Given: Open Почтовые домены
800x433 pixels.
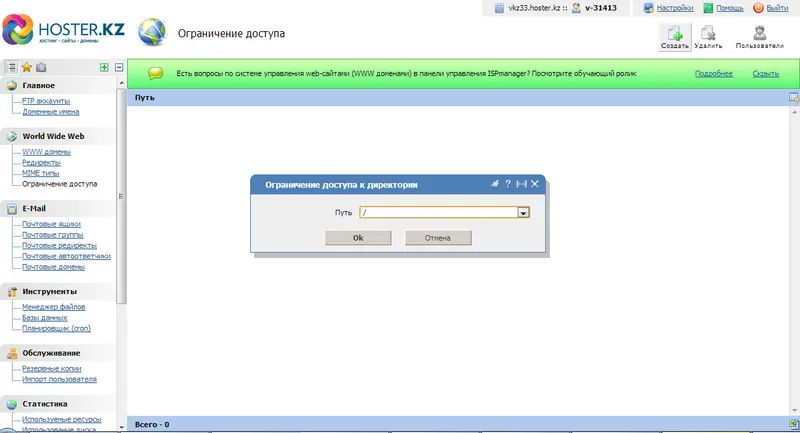Looking at the screenshot, I should (x=53, y=267).
